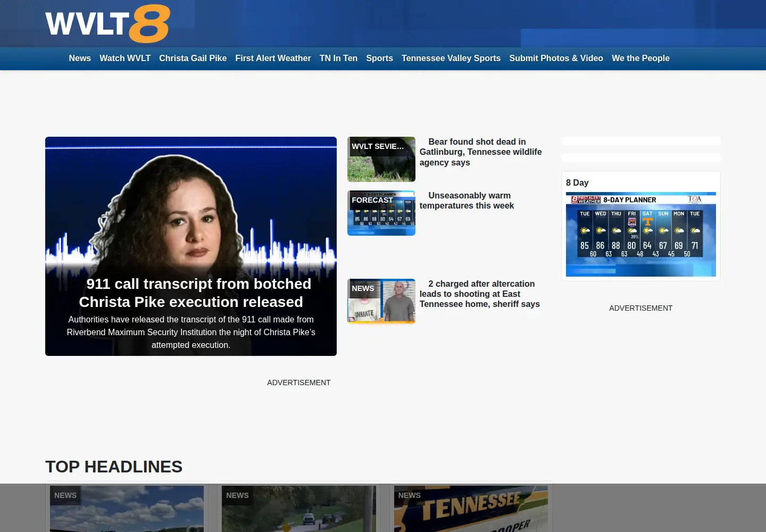Screen dimensions: 766x532
Task: Open Tennessee trooper car headline card
Action: 471,508
